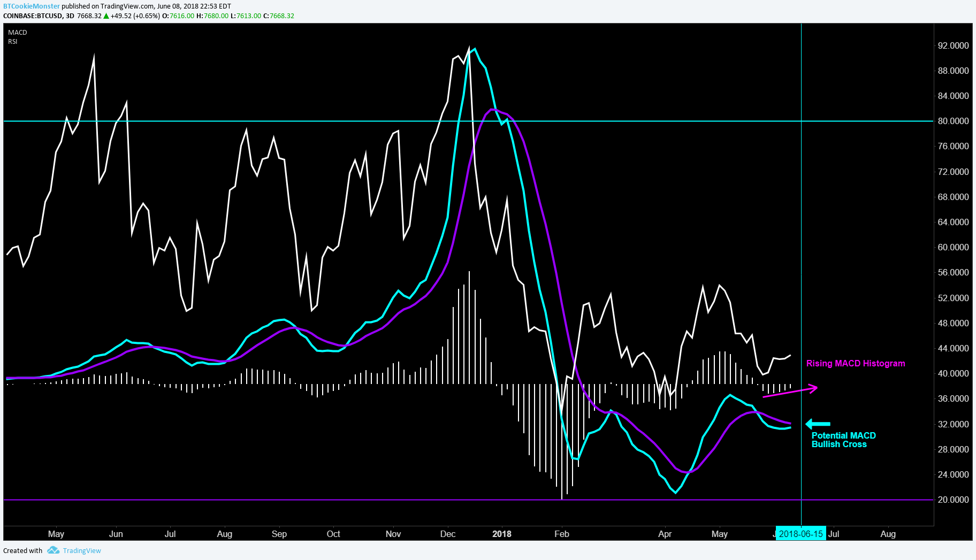Click the Nov label on the time axis

click(393, 534)
